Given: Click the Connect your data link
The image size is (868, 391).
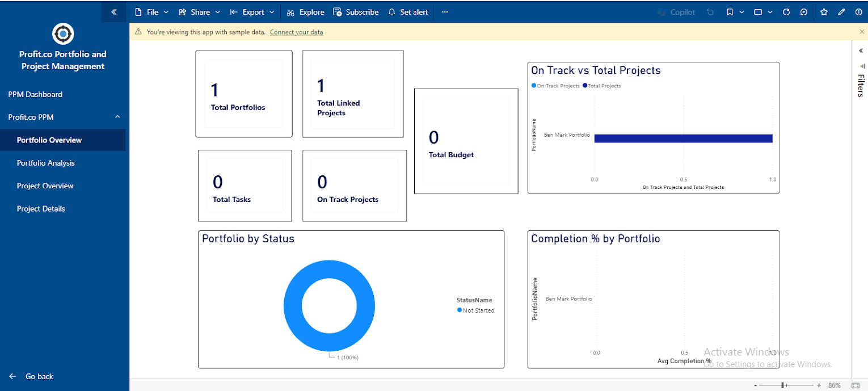Looking at the screenshot, I should pos(296,32).
